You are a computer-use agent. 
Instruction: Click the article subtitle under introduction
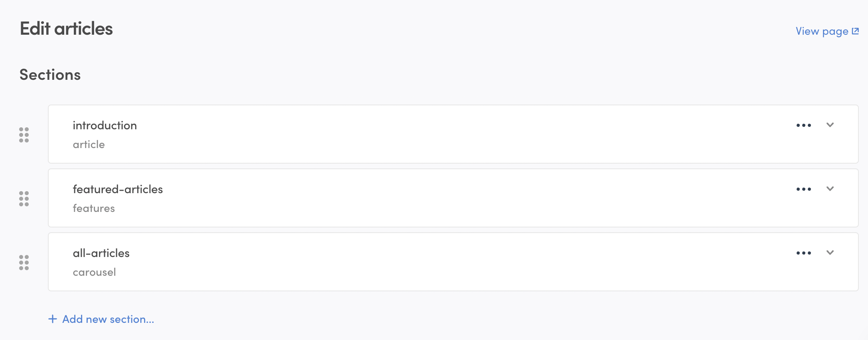(x=89, y=144)
